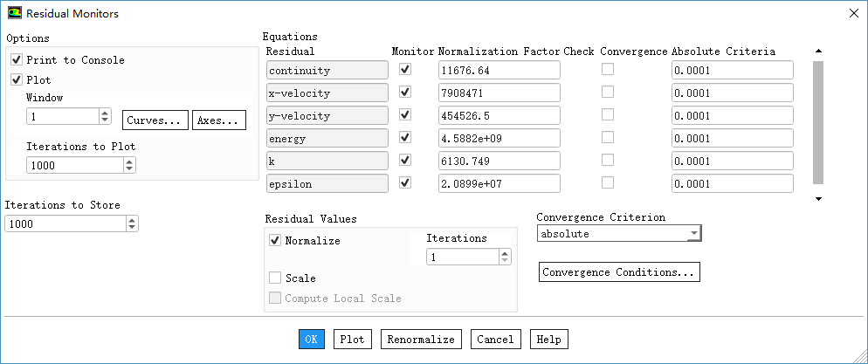
Task: Decrease Iterations to Plot stepper value
Action: click(x=129, y=168)
